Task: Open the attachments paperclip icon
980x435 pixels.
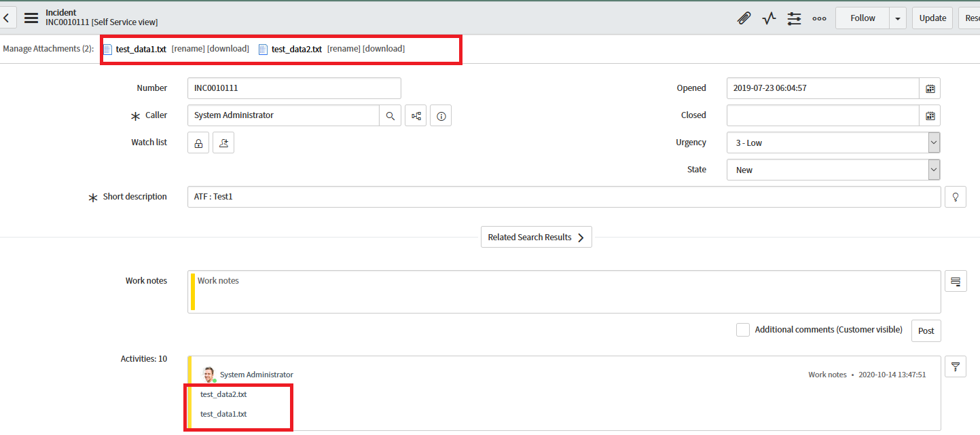Action: 744,18
